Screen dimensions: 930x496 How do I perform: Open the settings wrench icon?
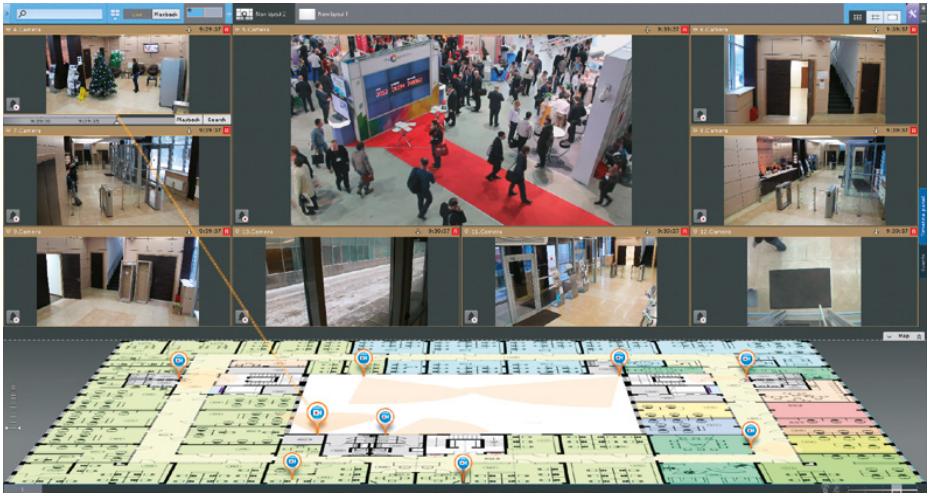click(x=912, y=11)
